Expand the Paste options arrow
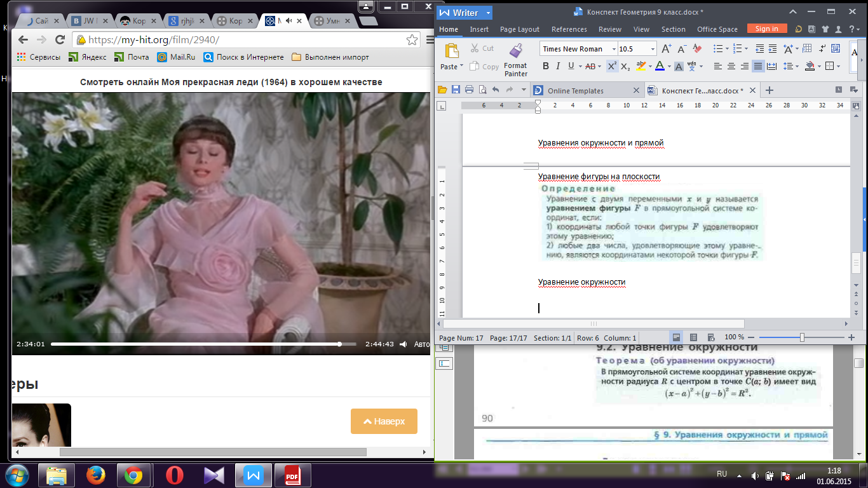This screenshot has height=488, width=868. (x=462, y=67)
